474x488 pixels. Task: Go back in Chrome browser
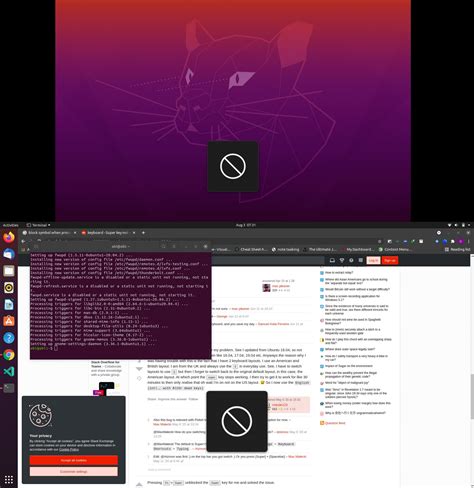23,241
